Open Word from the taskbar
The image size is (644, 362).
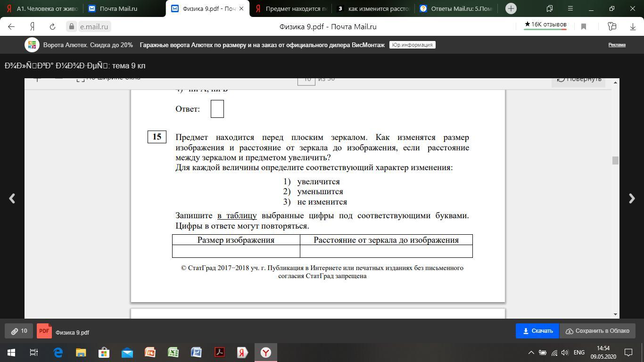point(196,352)
